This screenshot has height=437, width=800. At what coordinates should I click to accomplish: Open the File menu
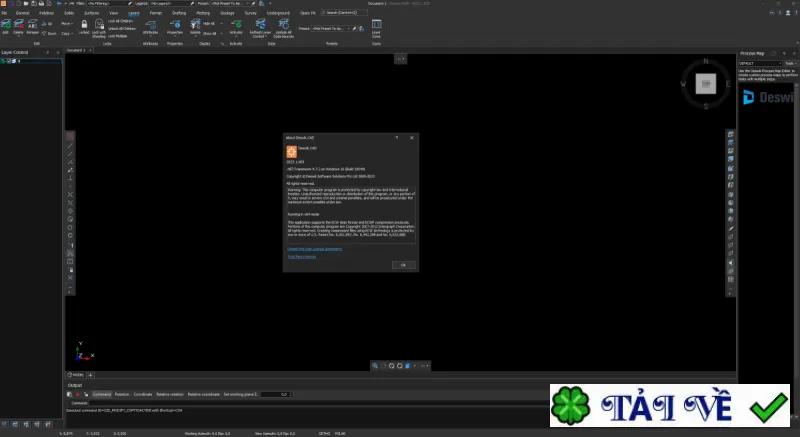click(4, 13)
